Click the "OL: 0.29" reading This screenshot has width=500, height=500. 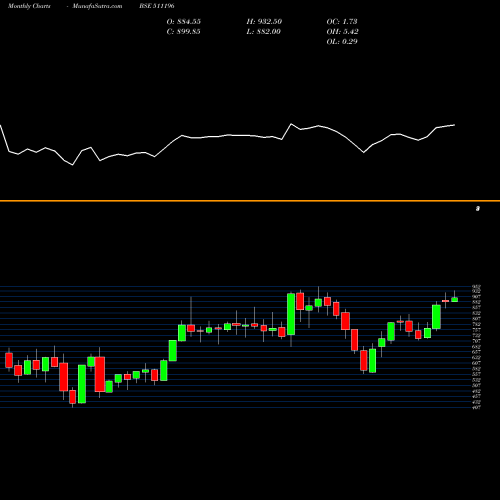342,42
